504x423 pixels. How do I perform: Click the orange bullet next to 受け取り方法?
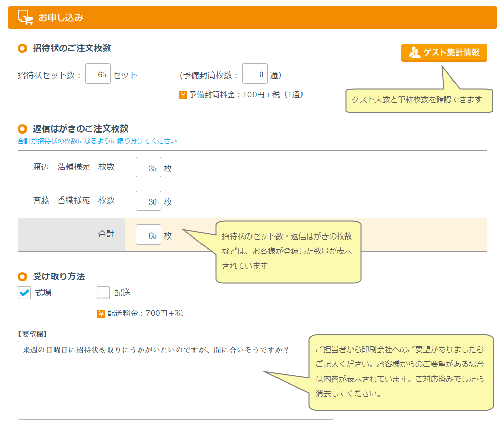(22, 277)
